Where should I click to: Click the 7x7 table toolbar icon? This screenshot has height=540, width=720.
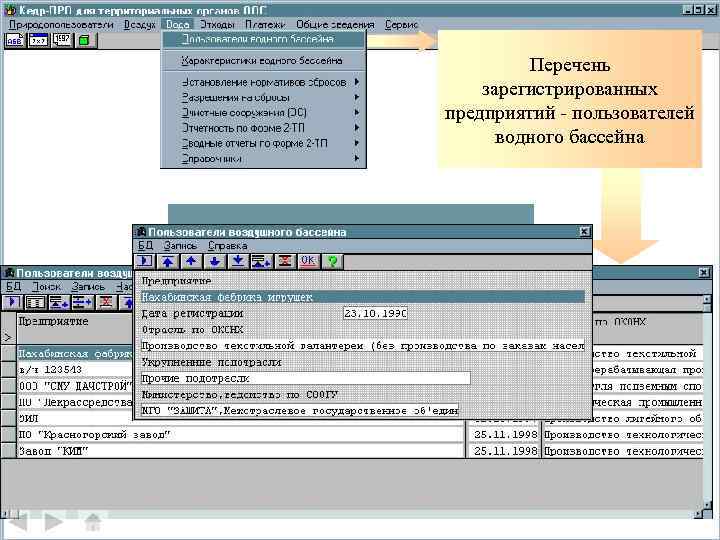pos(38,40)
